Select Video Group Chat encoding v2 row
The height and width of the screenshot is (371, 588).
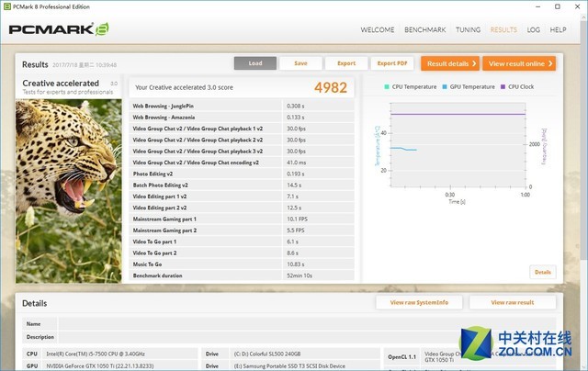point(242,163)
